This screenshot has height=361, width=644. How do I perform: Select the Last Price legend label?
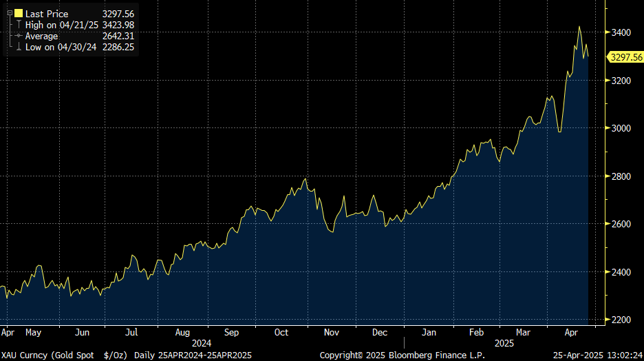point(46,13)
